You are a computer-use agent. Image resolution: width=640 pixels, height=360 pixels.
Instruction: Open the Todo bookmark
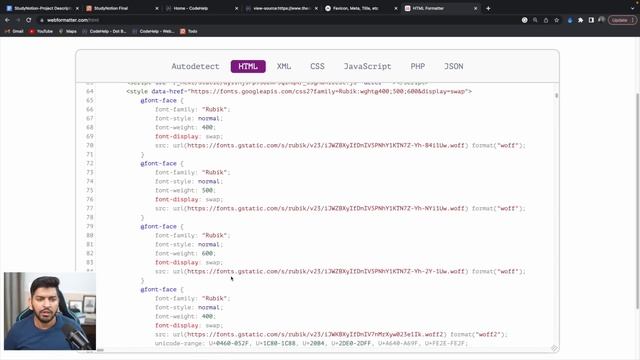click(189, 31)
